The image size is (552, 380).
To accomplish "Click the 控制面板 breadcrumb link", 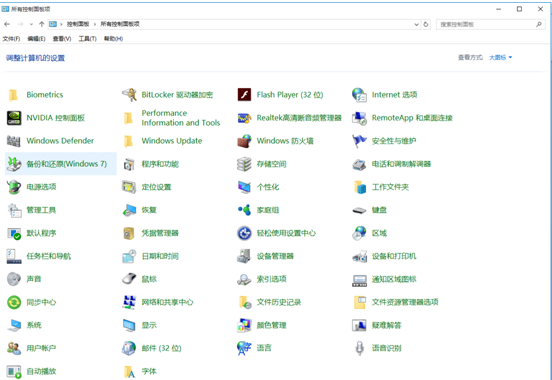I will pyautogui.click(x=78, y=24).
